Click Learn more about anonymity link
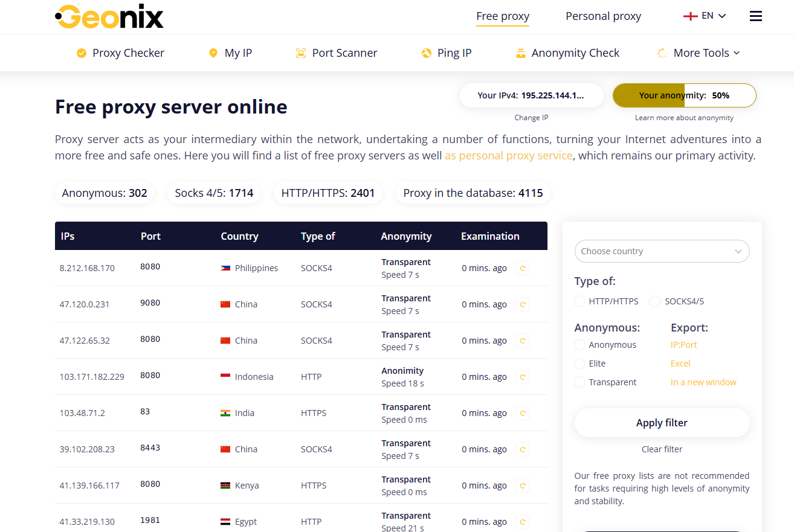This screenshot has width=794, height=532. pos(684,118)
